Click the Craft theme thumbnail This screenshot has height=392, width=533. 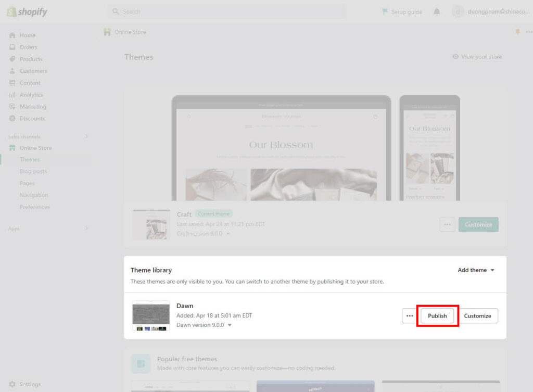151,225
